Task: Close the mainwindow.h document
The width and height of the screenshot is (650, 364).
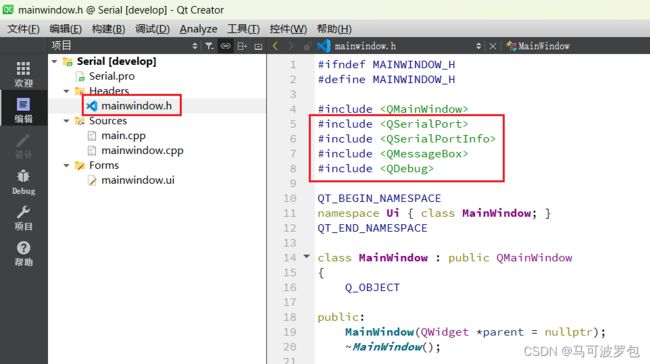Action: coord(492,46)
